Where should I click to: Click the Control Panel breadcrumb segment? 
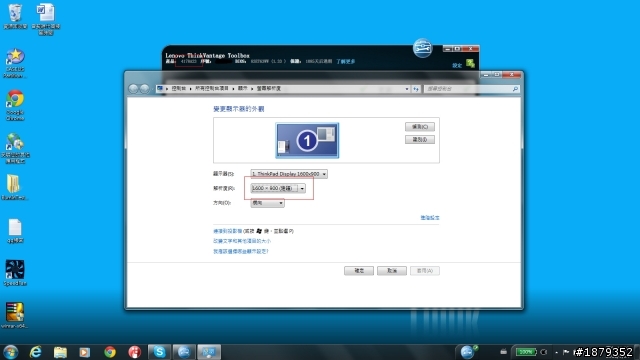[x=179, y=89]
